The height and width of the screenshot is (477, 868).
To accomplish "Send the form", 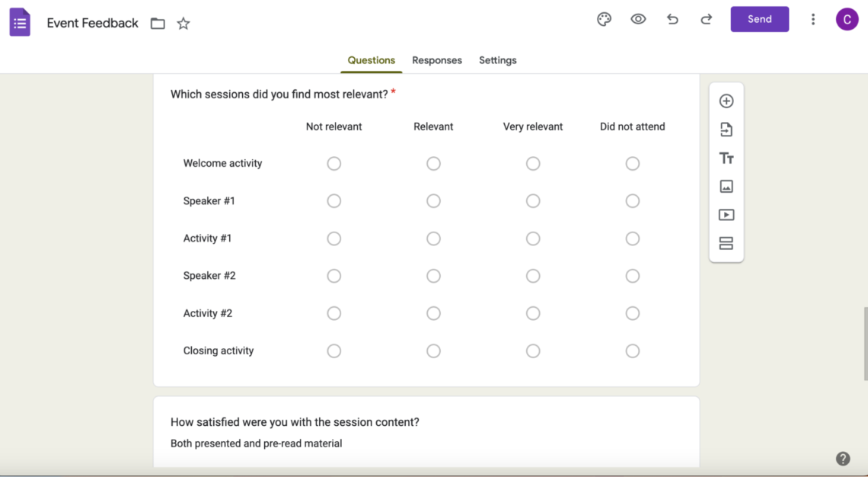I will 759,19.
